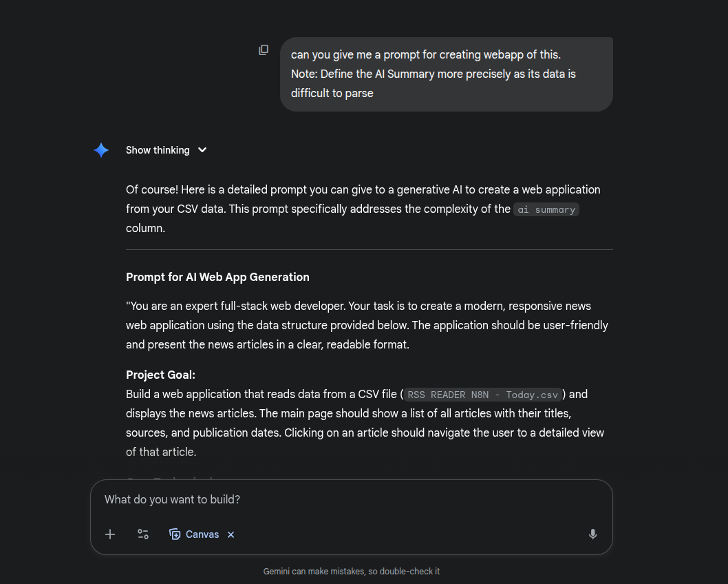Activate the microphone voice input icon
The height and width of the screenshot is (584, 728).
[x=592, y=534]
